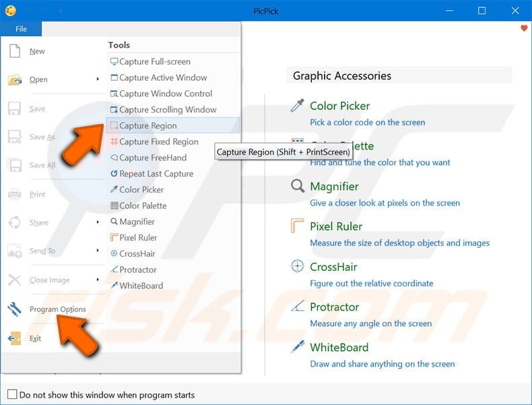
Task: Click 'Measure any angle on the screen' text
Action: 371,323
